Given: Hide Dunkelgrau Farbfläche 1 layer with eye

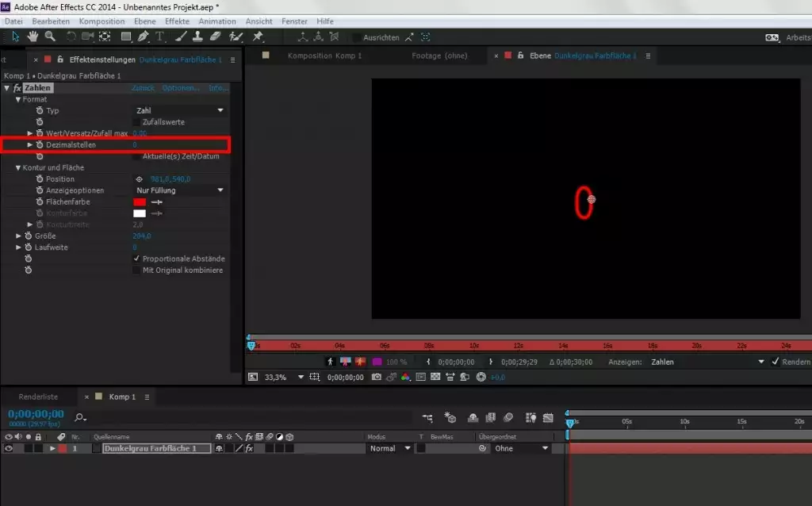Looking at the screenshot, I should tap(9, 449).
